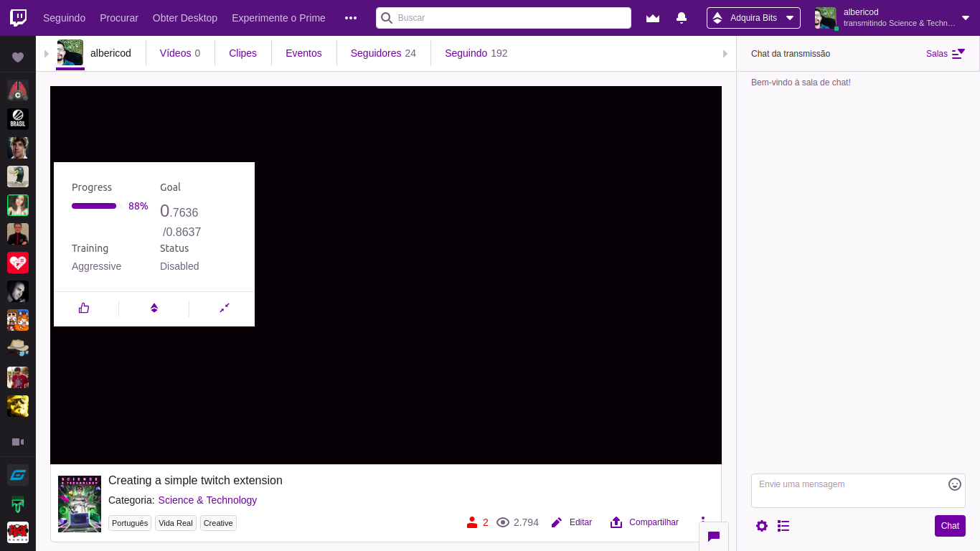This screenshot has height=551, width=980.
Task: Click the stream title Creating a simple twitch extension
Action: (x=195, y=481)
